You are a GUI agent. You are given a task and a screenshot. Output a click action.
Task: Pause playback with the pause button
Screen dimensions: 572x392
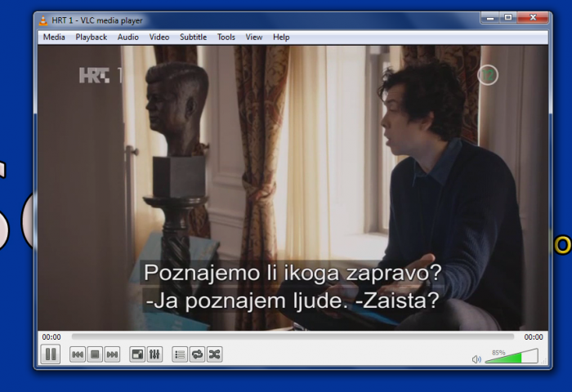[x=51, y=354]
